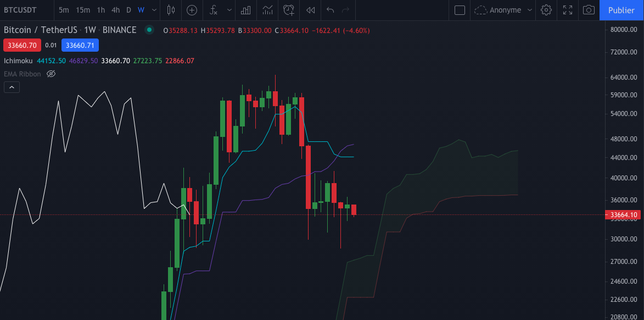Toggle EMA Ribbon visibility
The height and width of the screenshot is (320, 644).
pos(51,74)
